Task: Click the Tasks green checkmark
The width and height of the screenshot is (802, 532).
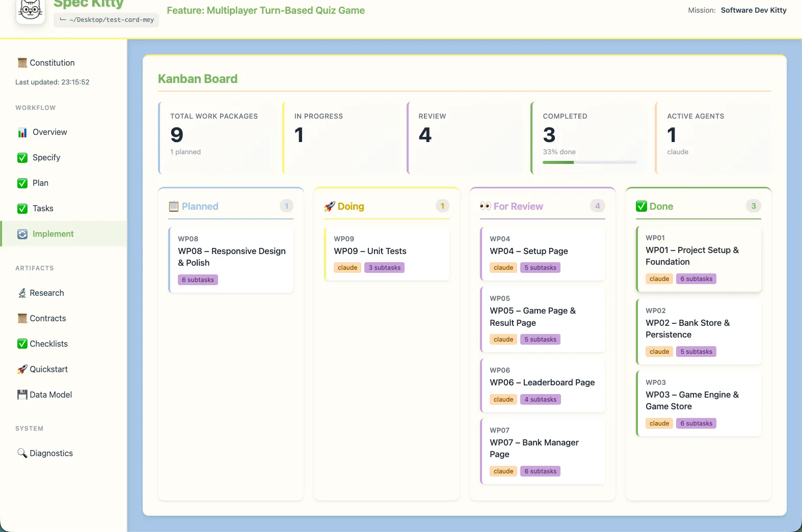Action: tap(22, 209)
